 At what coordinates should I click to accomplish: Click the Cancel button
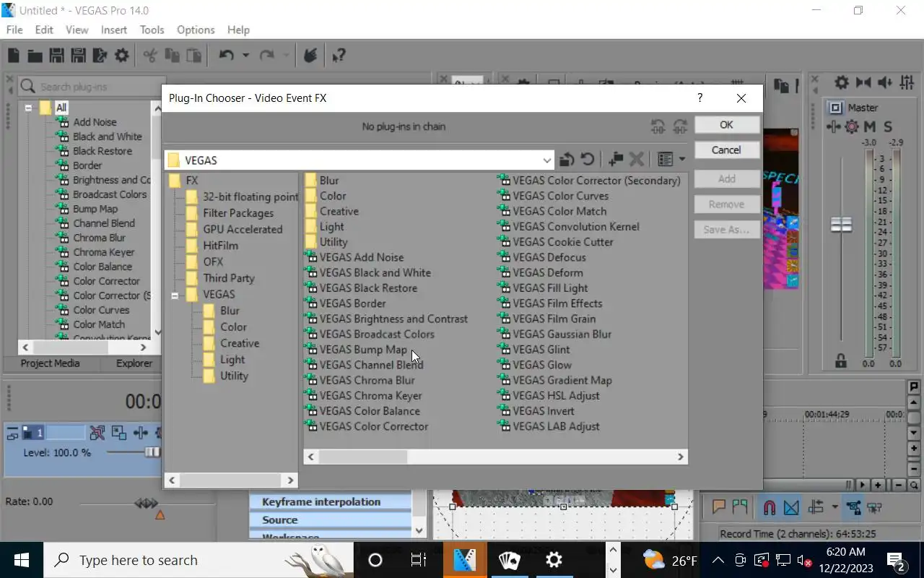[726, 150]
